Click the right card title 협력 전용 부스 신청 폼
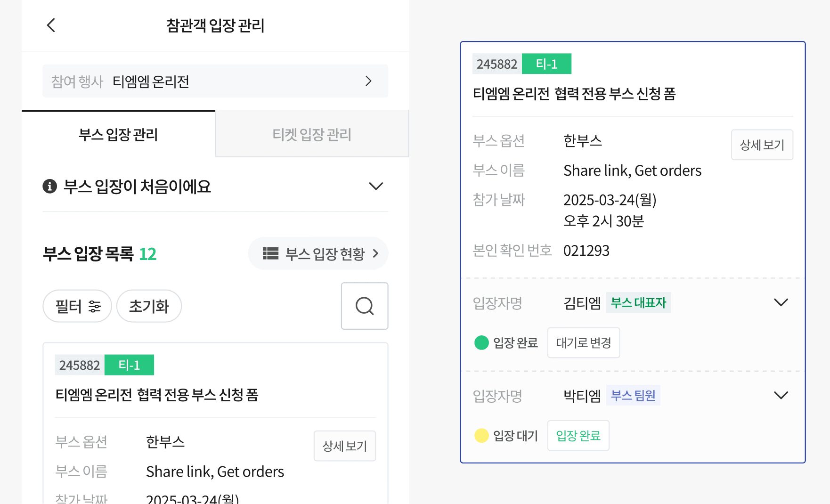 [615, 94]
